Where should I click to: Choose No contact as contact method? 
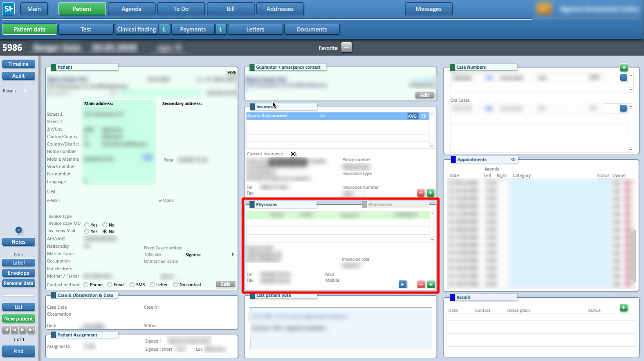click(x=175, y=285)
